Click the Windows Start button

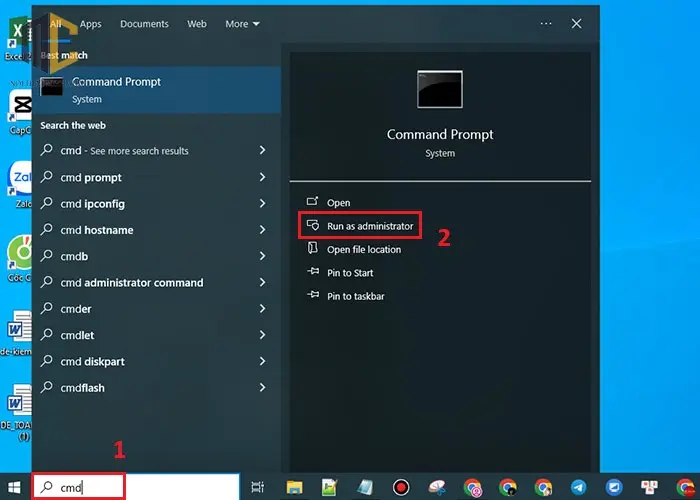14,487
